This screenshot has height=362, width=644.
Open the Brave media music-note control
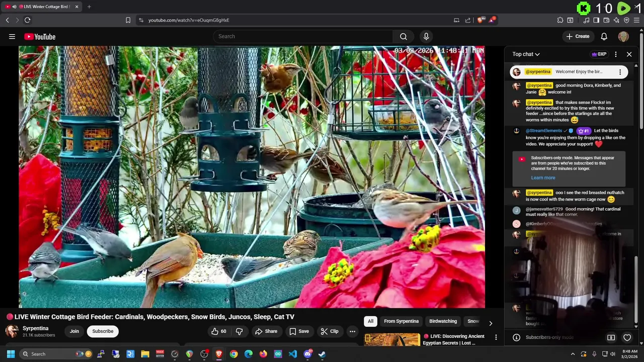click(x=586, y=20)
